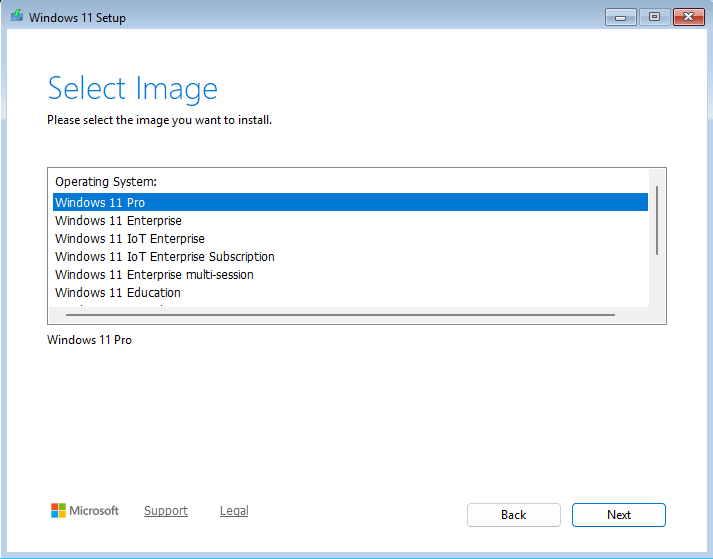Choose Windows 11 Education from the list
Image resolution: width=713 pixels, height=559 pixels.
118,293
